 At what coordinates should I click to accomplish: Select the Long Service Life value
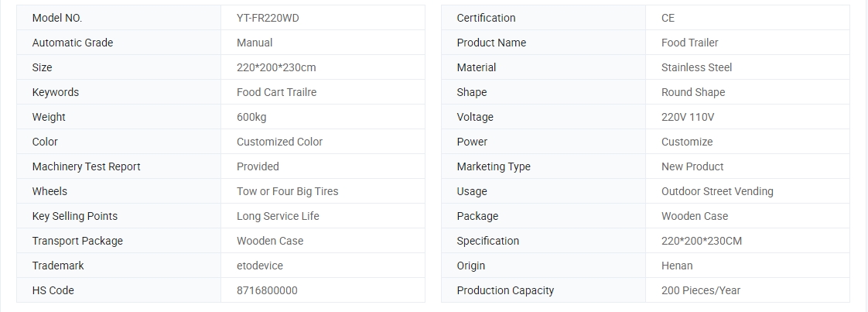point(278,216)
